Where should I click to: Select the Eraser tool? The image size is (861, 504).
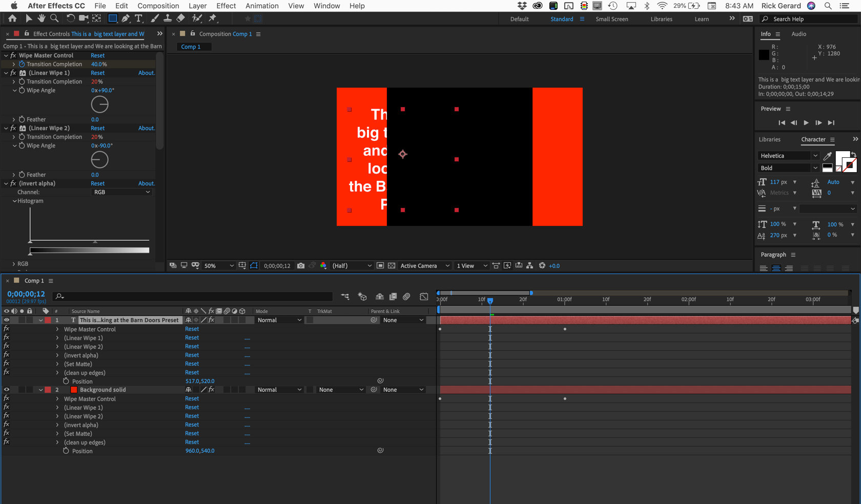[x=180, y=18]
